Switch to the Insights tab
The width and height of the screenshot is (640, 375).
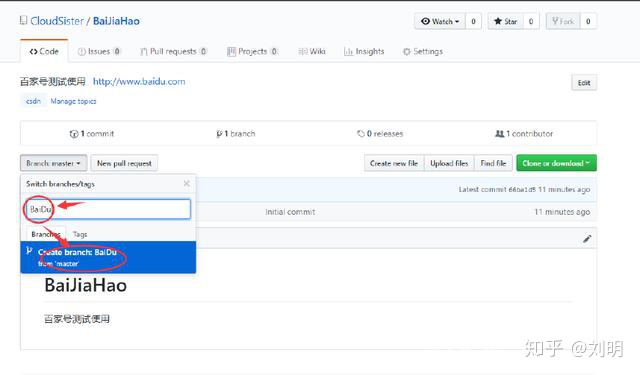pos(364,51)
